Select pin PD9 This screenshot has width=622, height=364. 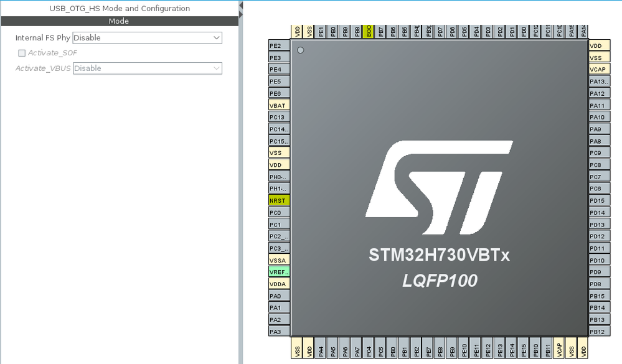[600, 272]
